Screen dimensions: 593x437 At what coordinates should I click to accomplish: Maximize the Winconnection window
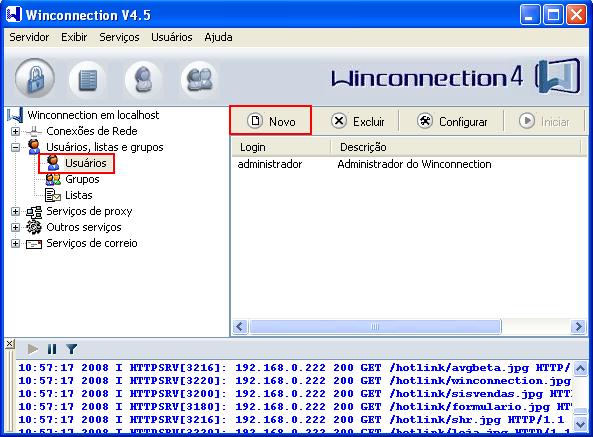[553, 15]
